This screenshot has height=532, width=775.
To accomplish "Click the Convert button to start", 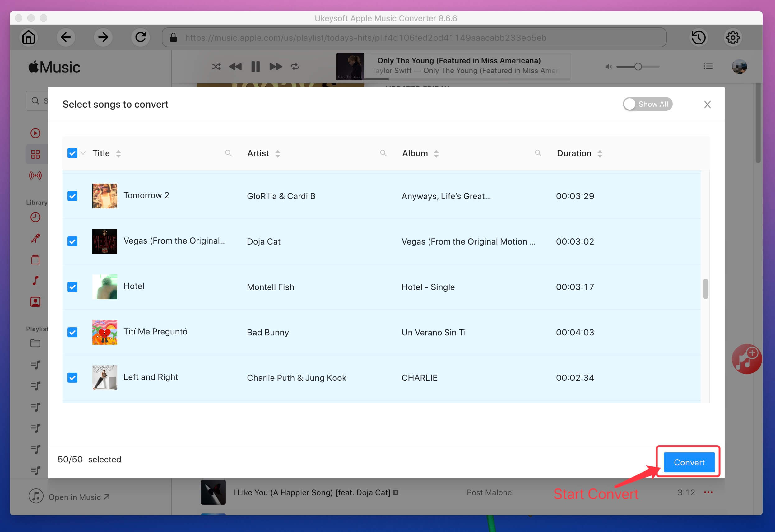I will tap(689, 463).
